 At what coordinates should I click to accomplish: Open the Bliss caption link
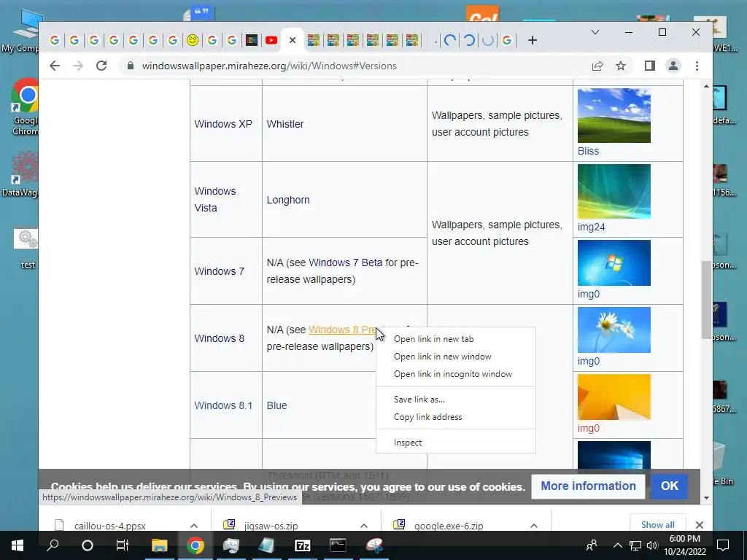point(589,151)
